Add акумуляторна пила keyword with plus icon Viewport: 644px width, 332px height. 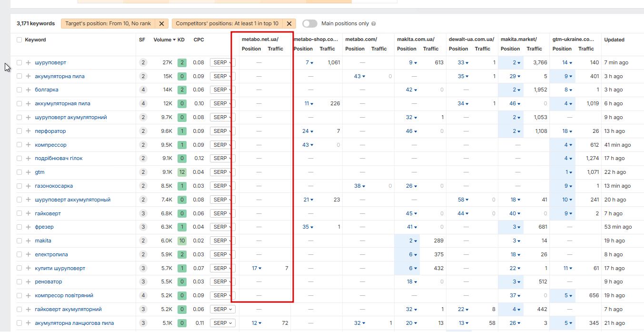point(29,76)
